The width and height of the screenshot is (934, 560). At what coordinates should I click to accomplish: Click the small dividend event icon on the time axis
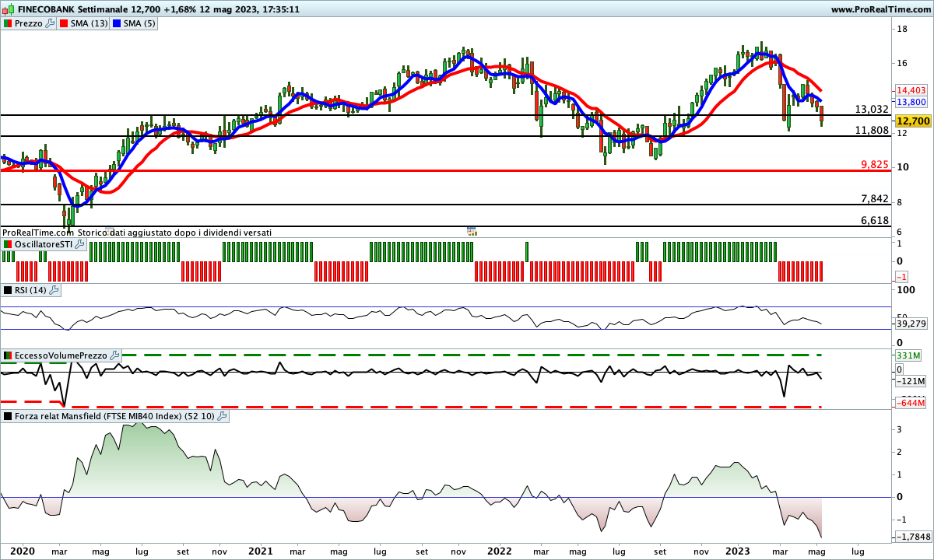click(472, 231)
